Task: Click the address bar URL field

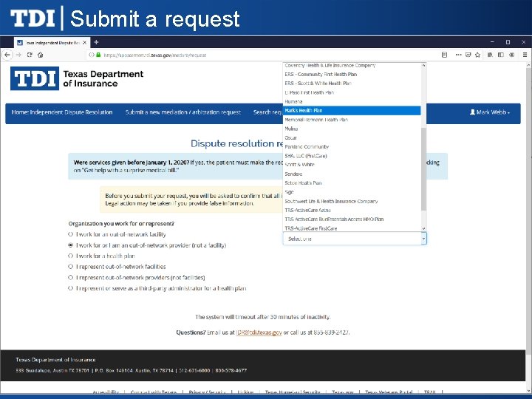Action: click(265, 55)
